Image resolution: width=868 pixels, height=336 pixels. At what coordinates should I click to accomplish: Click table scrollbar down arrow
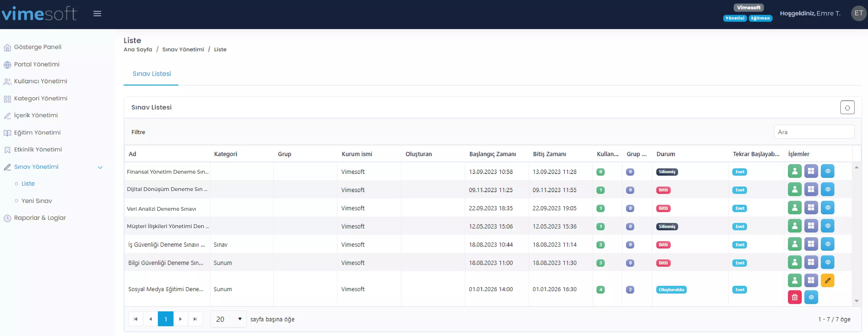coord(856,301)
